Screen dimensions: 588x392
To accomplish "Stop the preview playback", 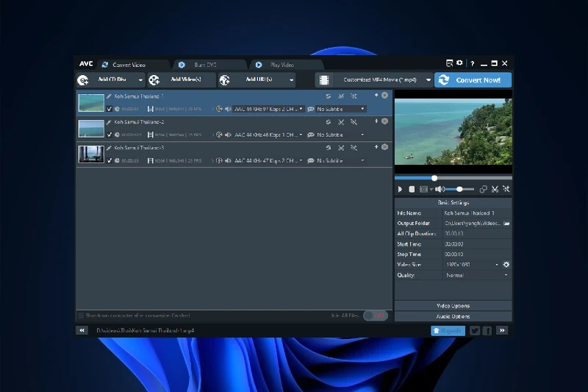I will [412, 190].
